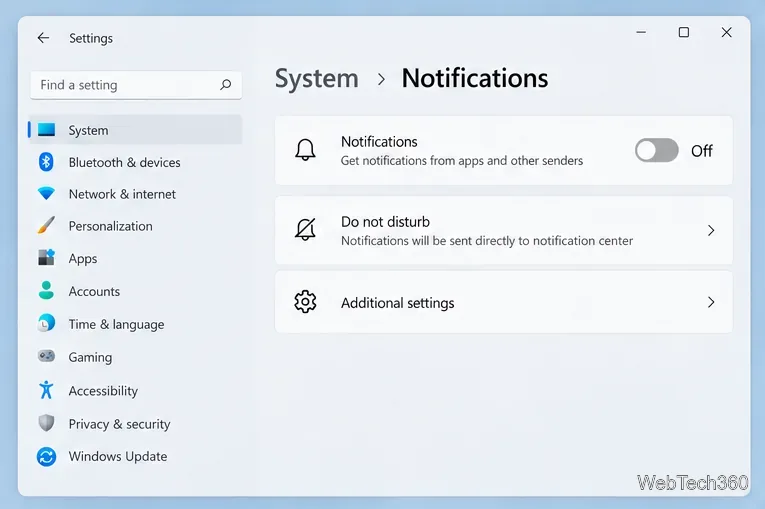The width and height of the screenshot is (765, 509).
Task: Click the search magnifier icon
Action: click(x=225, y=85)
